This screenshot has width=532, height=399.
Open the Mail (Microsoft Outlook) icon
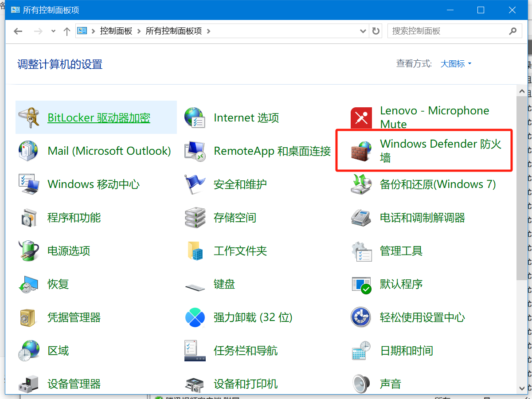[x=29, y=151]
